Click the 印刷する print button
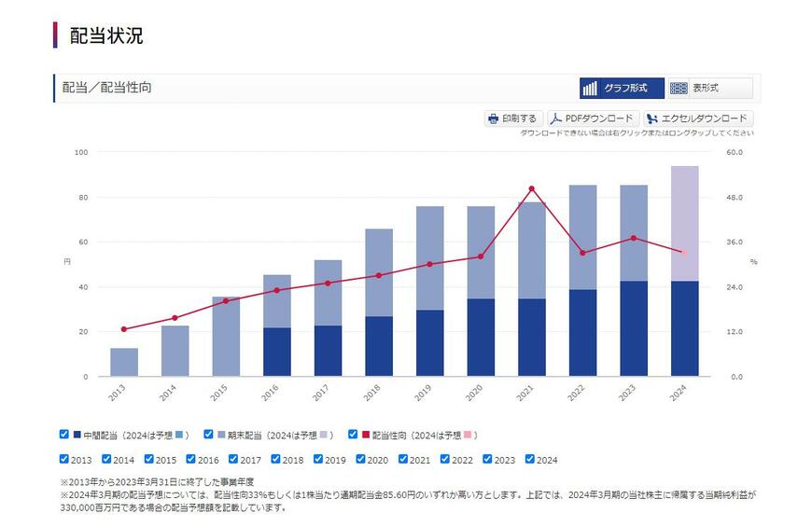 click(x=513, y=118)
